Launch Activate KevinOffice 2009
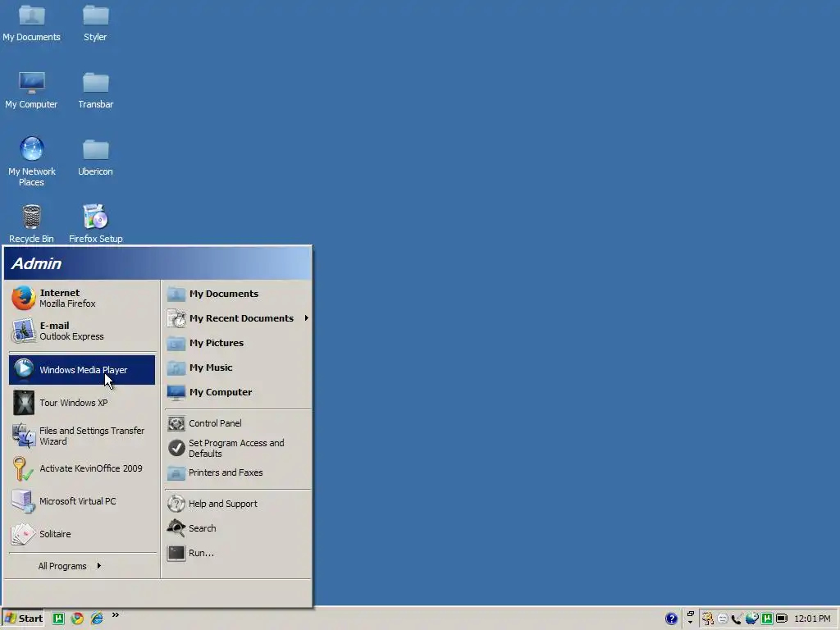This screenshot has width=840, height=630. coord(82,468)
